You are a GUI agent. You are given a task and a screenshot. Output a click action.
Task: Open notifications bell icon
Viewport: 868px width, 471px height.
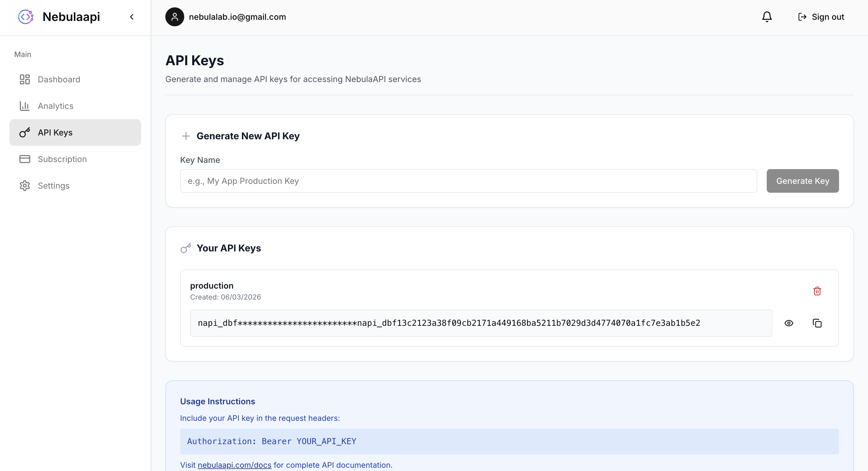coord(766,17)
